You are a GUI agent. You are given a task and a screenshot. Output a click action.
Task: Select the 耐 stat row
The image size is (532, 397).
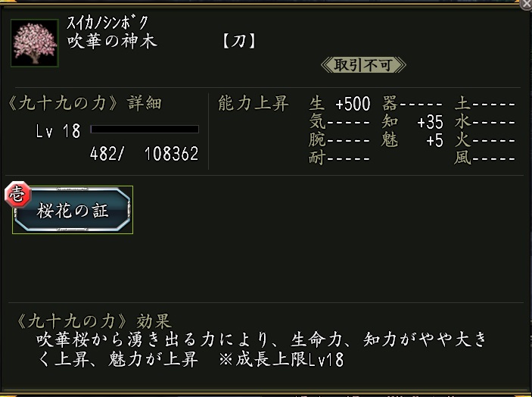340,158
